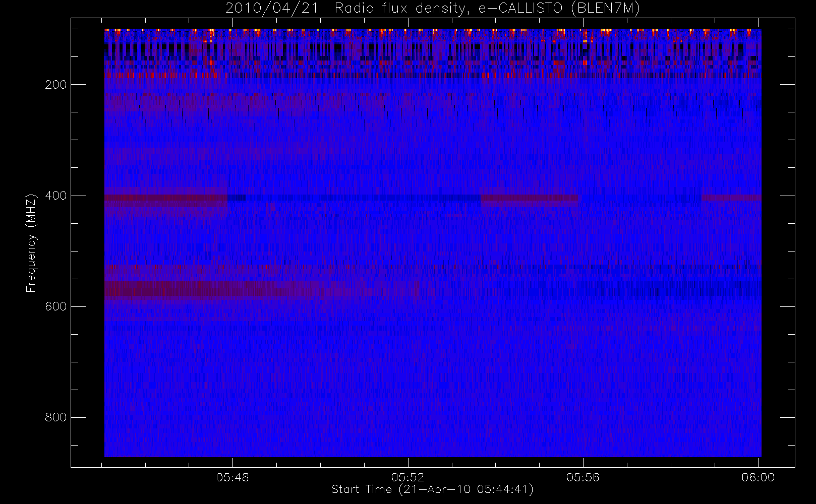Click the '05:48' time axis label
The width and height of the screenshot is (816, 504).
[232, 477]
